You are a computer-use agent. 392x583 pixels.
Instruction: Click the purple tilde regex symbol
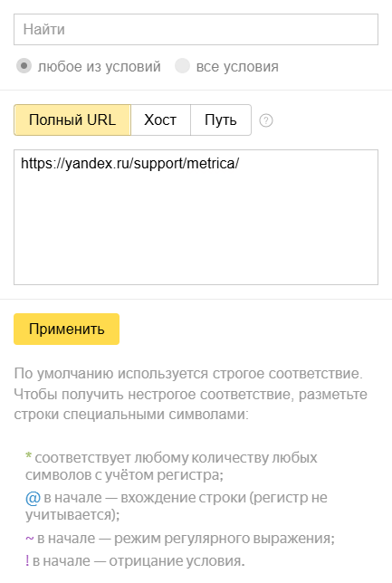coord(29,539)
